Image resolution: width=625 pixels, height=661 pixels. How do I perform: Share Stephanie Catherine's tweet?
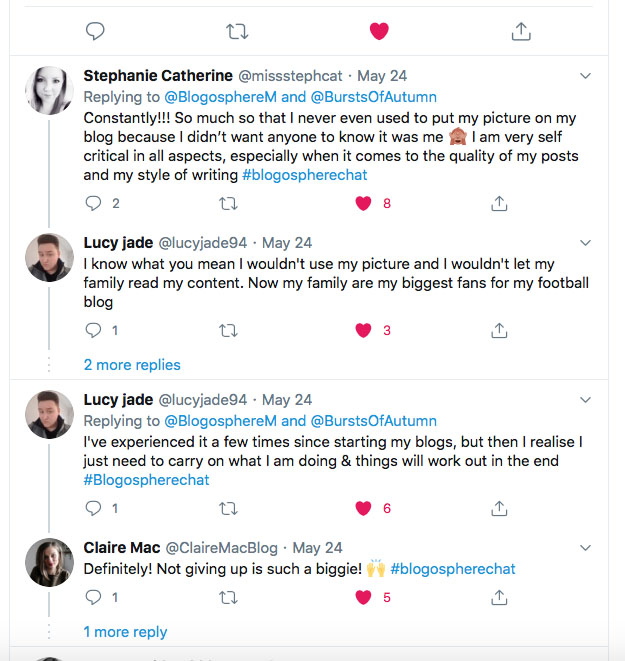(x=498, y=203)
